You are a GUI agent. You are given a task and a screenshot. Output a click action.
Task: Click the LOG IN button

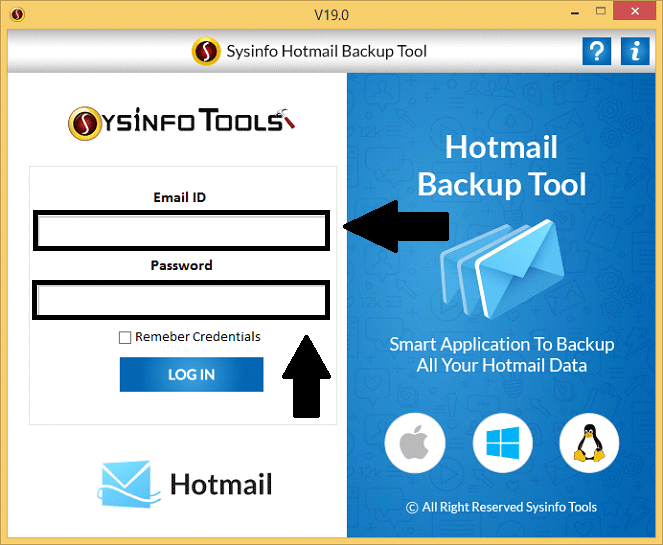(192, 375)
